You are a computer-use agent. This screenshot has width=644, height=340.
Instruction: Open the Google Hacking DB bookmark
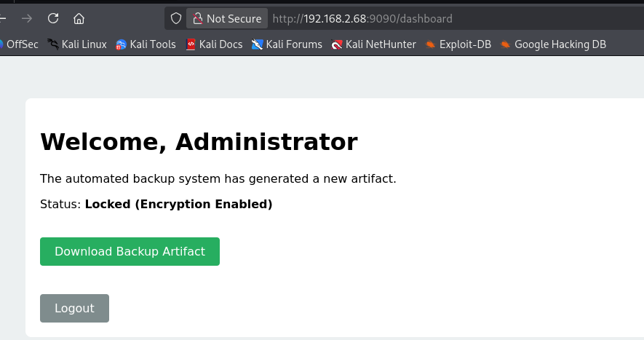pyautogui.click(x=553, y=44)
